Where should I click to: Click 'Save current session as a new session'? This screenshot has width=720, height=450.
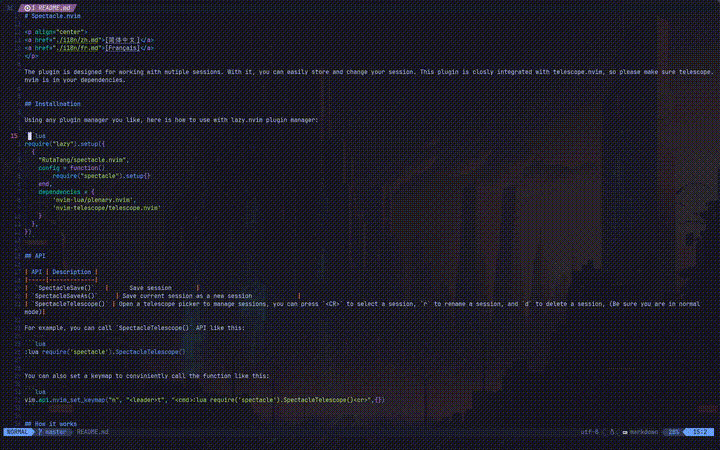[x=187, y=296]
